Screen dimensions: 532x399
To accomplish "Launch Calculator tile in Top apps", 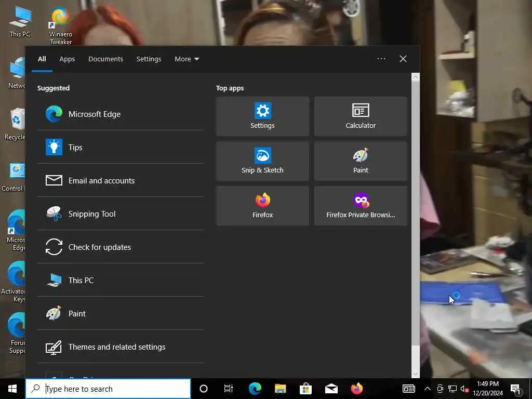I will (x=361, y=116).
